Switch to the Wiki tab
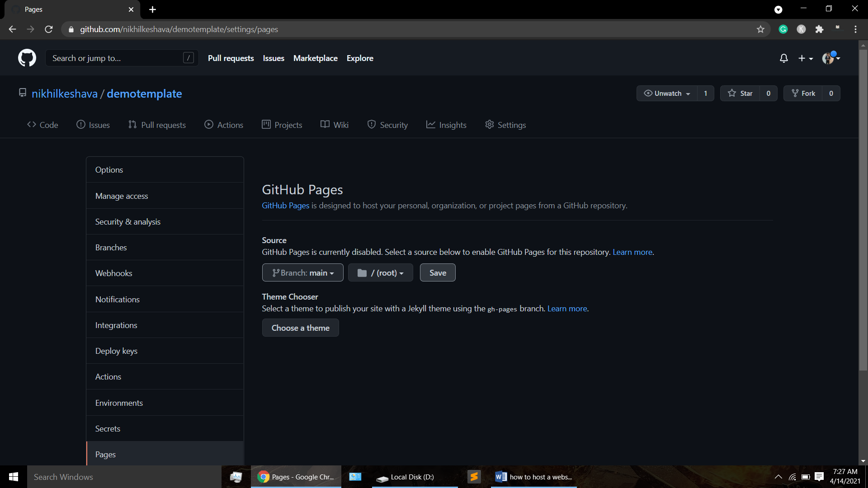Screen dimensions: 868x488 pyautogui.click(x=335, y=125)
